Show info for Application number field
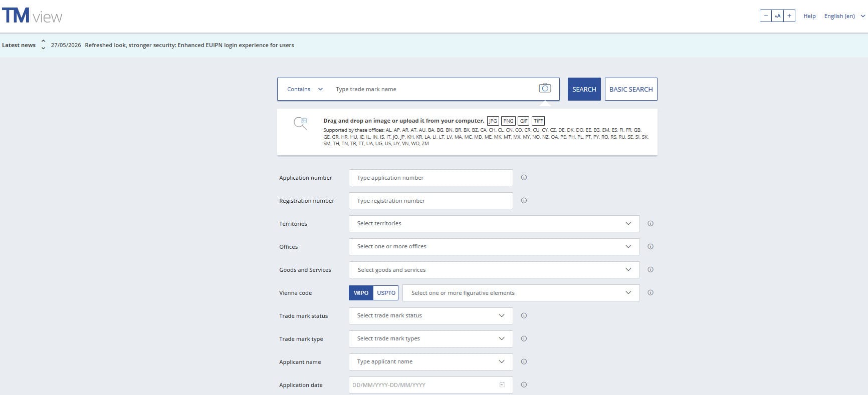The height and width of the screenshot is (395, 868). click(x=524, y=177)
